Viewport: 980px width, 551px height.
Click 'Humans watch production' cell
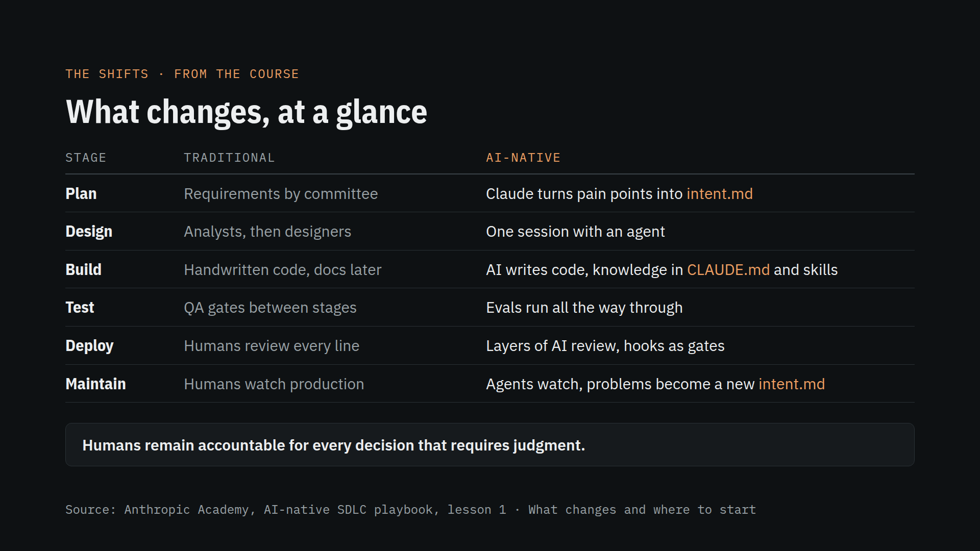click(x=274, y=384)
